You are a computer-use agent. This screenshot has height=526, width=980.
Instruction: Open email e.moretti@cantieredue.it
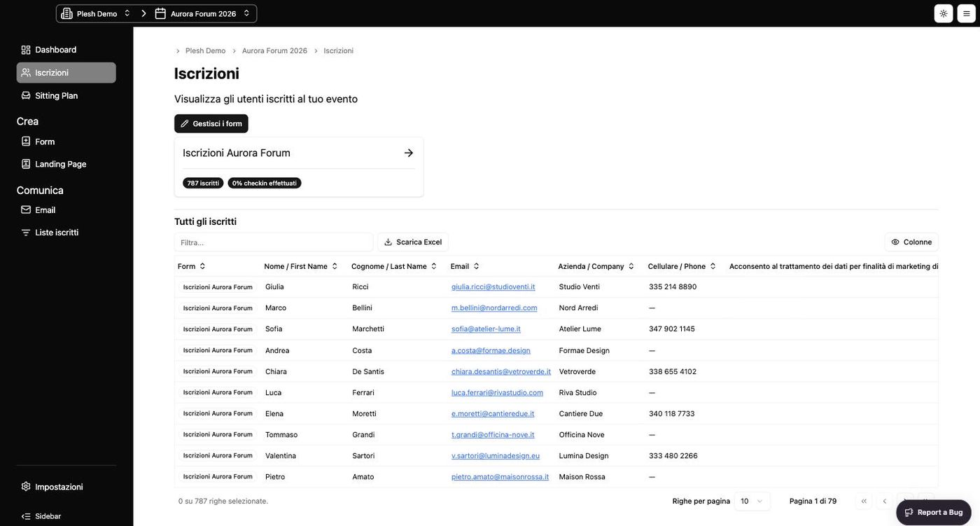click(493, 413)
